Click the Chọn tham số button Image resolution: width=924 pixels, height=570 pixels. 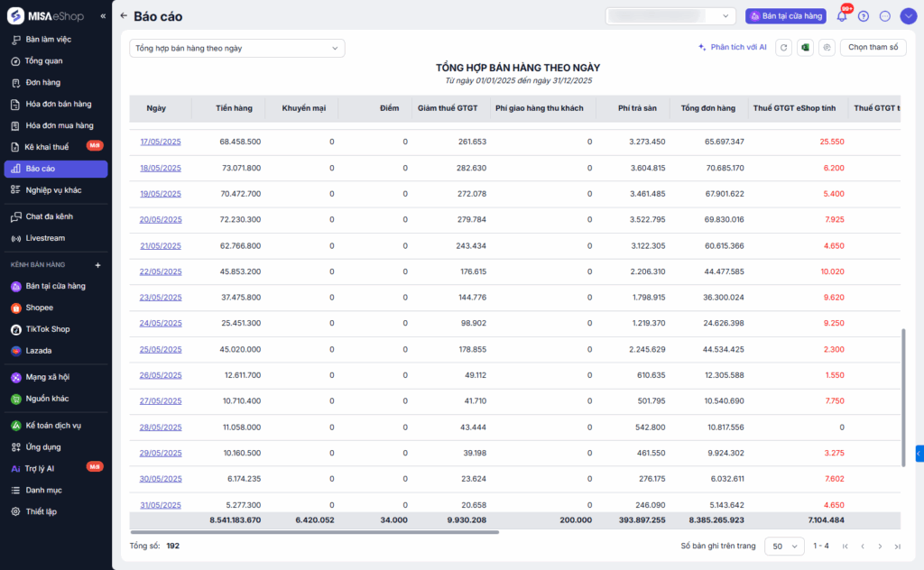[873, 48]
